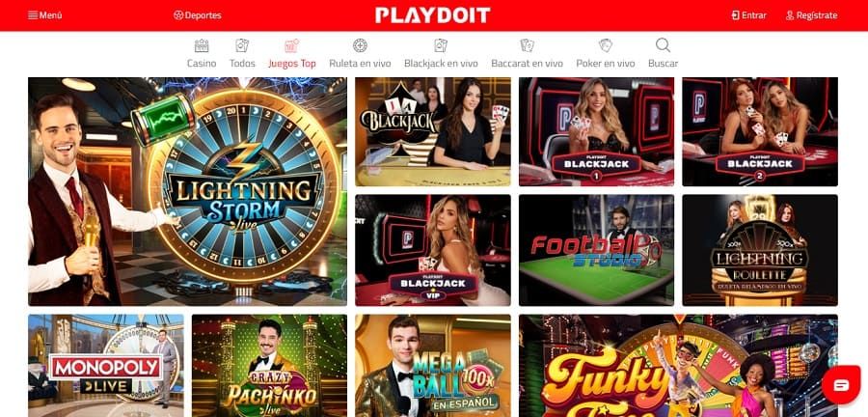868x417 pixels.
Task: Open the hamburger Menú icon
Action: 33,14
